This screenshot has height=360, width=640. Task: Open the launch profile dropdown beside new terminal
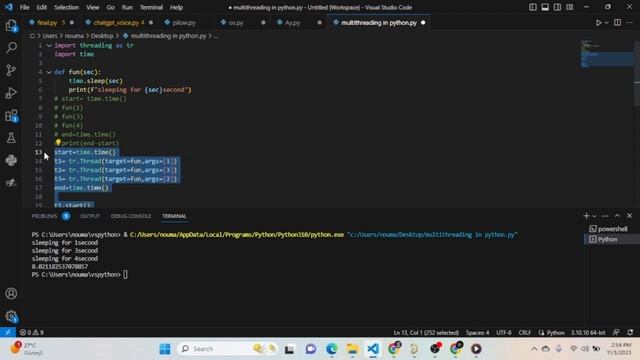(594, 216)
